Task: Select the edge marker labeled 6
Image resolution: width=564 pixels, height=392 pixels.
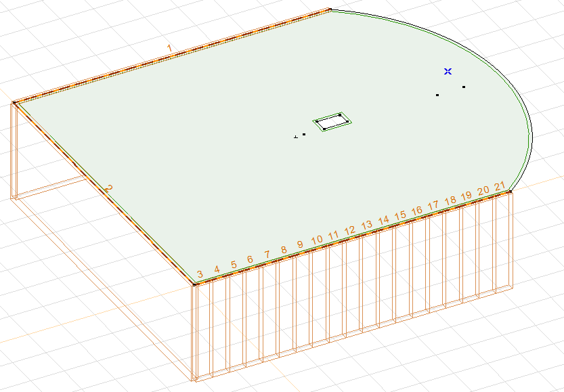Action: (x=250, y=259)
